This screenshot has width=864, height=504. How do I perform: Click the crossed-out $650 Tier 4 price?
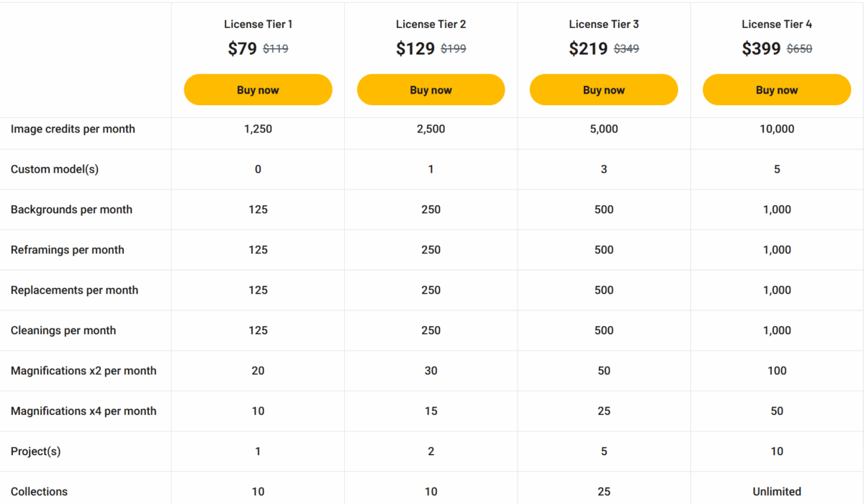point(799,49)
